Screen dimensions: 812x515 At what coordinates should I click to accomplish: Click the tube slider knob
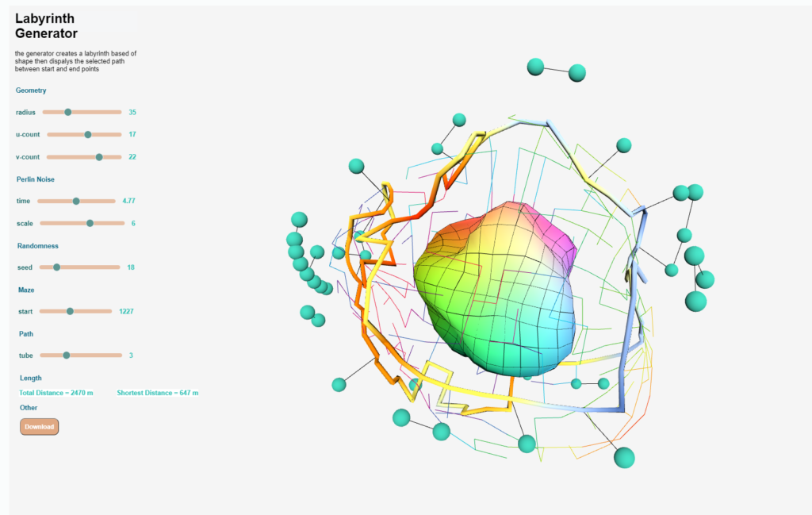(66, 356)
